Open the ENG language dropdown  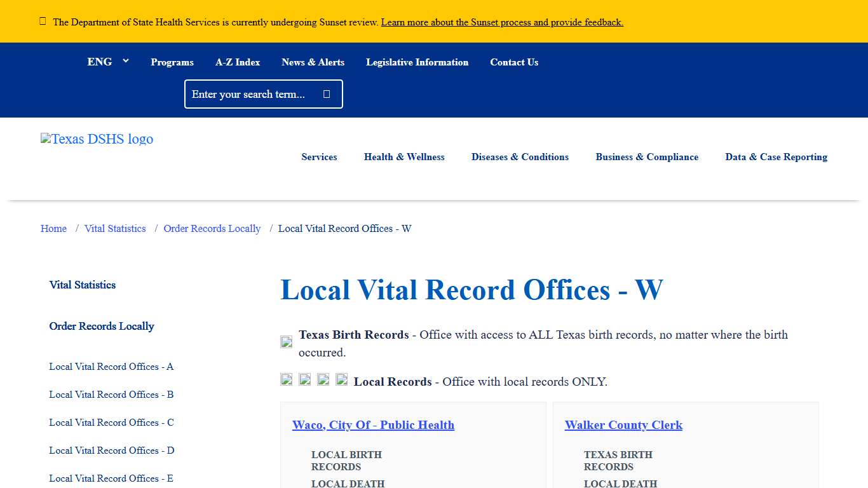coord(108,62)
